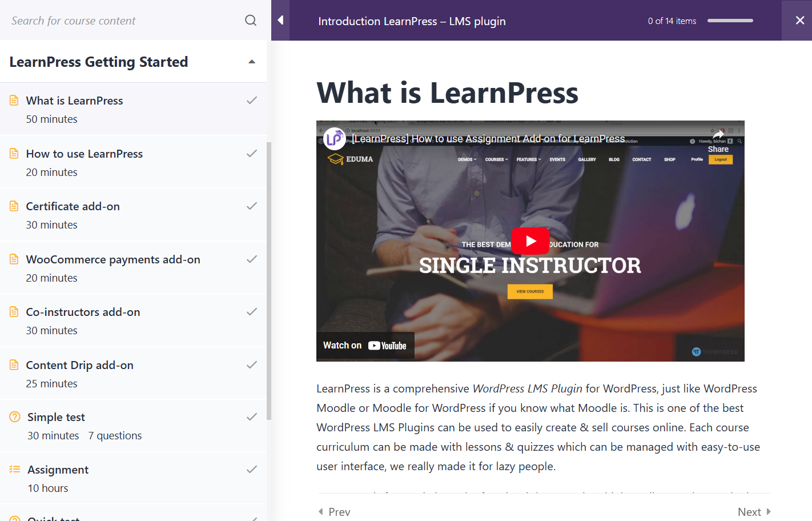The image size is (812, 521).
Task: Click checkmark for Content Drip add-on
Action: [x=252, y=365]
